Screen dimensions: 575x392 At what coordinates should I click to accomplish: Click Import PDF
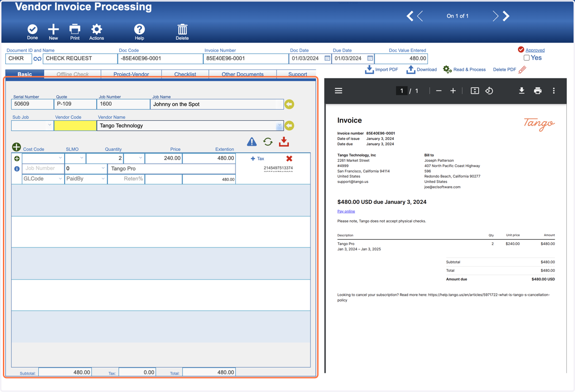(x=381, y=69)
